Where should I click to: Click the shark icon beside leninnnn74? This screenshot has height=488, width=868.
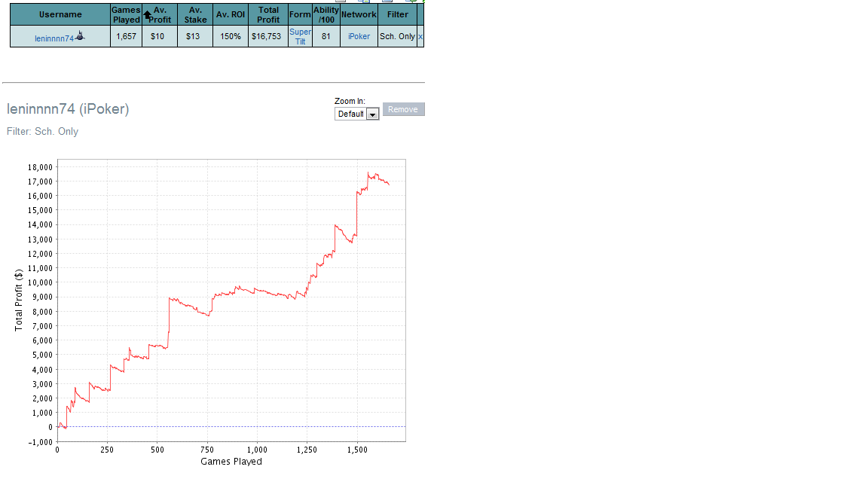click(80, 35)
